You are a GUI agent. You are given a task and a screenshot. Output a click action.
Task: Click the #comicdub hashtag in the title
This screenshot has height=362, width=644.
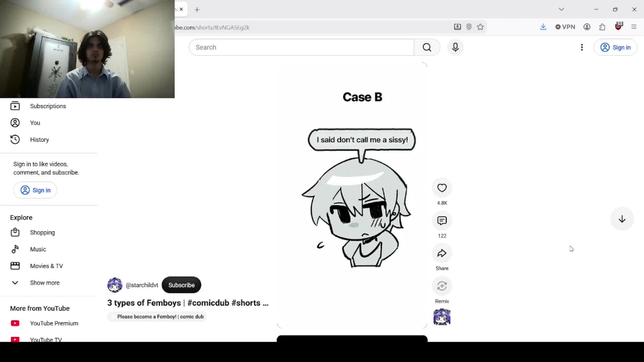click(x=208, y=303)
